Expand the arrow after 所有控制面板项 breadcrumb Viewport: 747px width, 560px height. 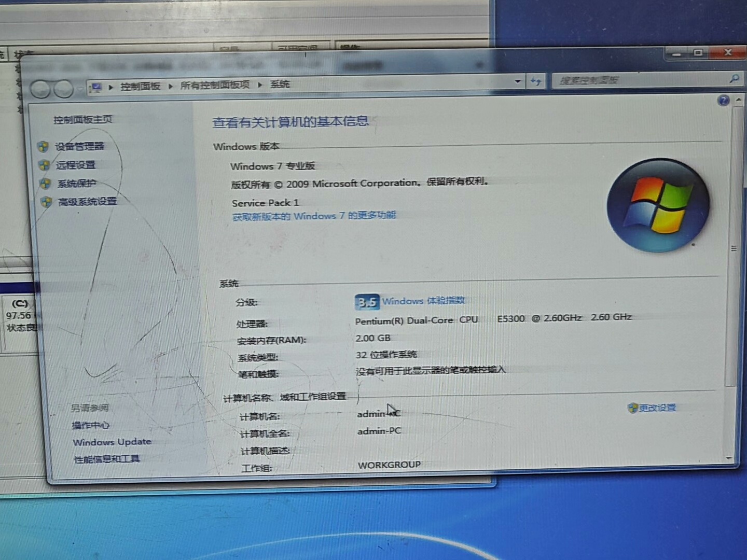coord(260,85)
